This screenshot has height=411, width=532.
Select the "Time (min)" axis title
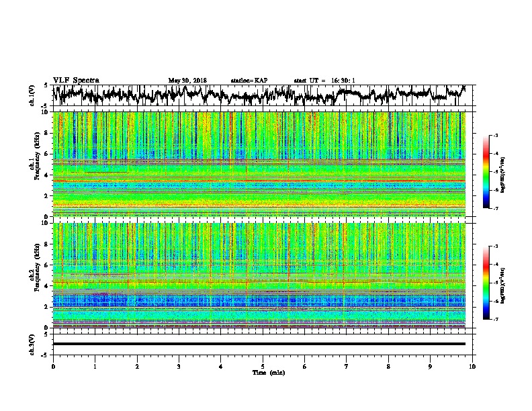tap(269, 373)
